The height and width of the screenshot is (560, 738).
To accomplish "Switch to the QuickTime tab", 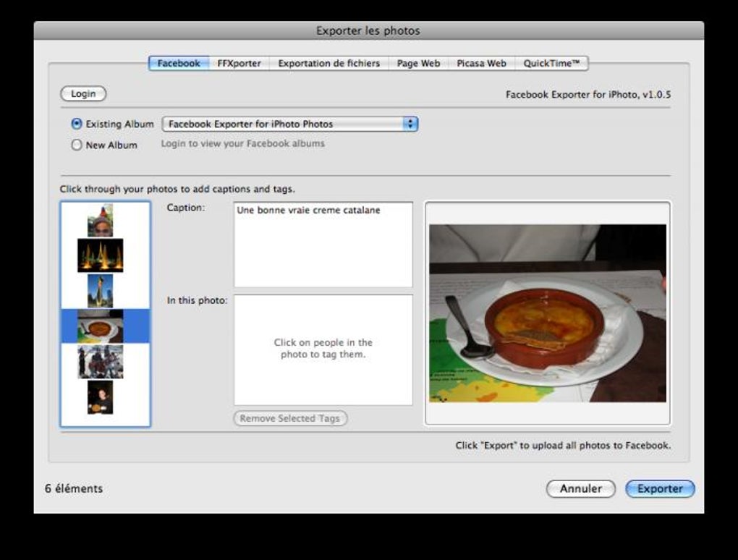I will 551,63.
